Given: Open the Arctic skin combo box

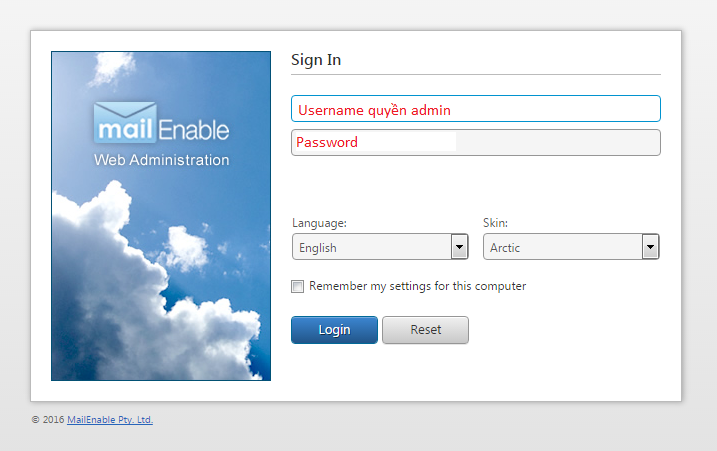Looking at the screenshot, I should click(x=571, y=247).
